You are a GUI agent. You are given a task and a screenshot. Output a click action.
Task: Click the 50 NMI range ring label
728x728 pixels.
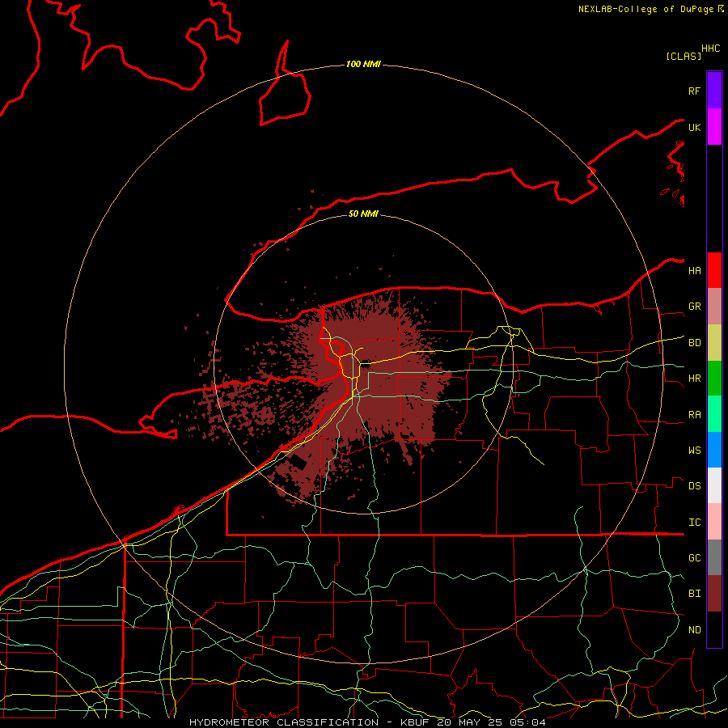363,214
